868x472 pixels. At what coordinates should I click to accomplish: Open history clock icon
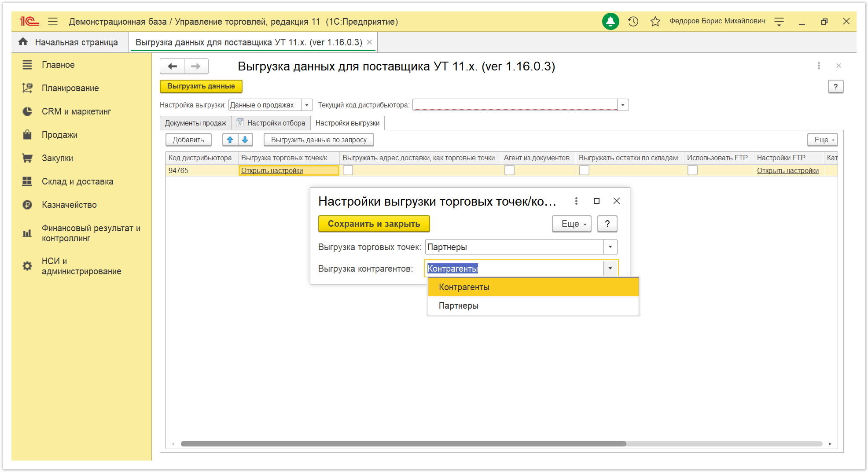633,21
